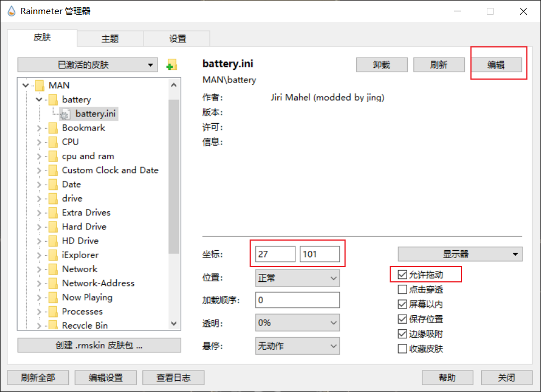Expand the Now Playing folder
This screenshot has width=541, height=392.
(39, 298)
